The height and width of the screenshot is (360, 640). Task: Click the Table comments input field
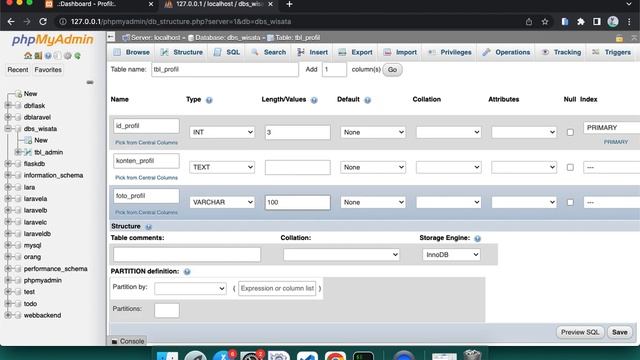point(187,255)
